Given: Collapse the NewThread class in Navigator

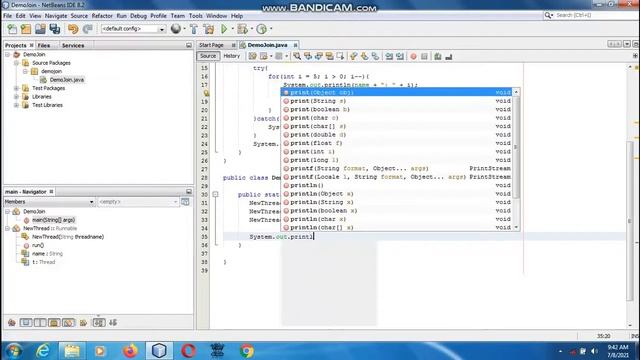Looking at the screenshot, I should point(8,229).
